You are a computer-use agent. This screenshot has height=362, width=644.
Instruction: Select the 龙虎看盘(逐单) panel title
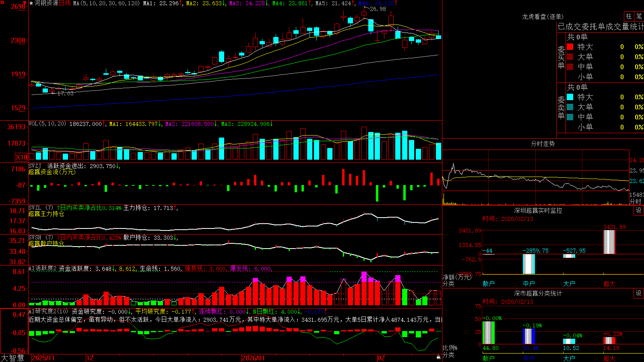543,16
